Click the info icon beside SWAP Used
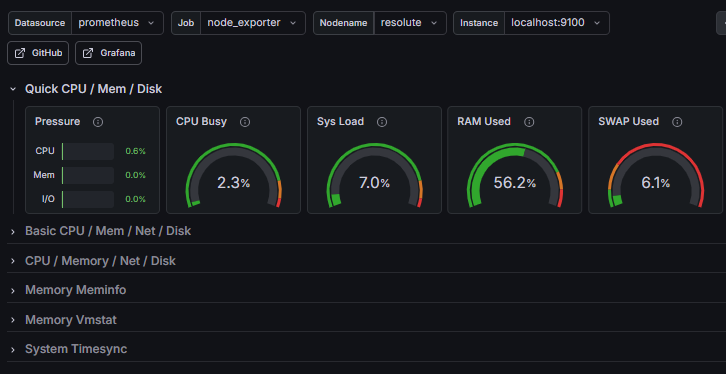Screen dimensions: 726x374 tap(677, 122)
